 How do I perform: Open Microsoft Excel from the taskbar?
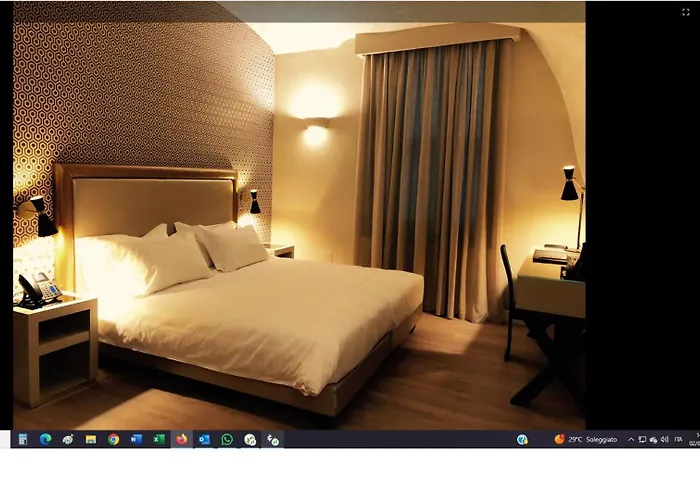coord(159,439)
